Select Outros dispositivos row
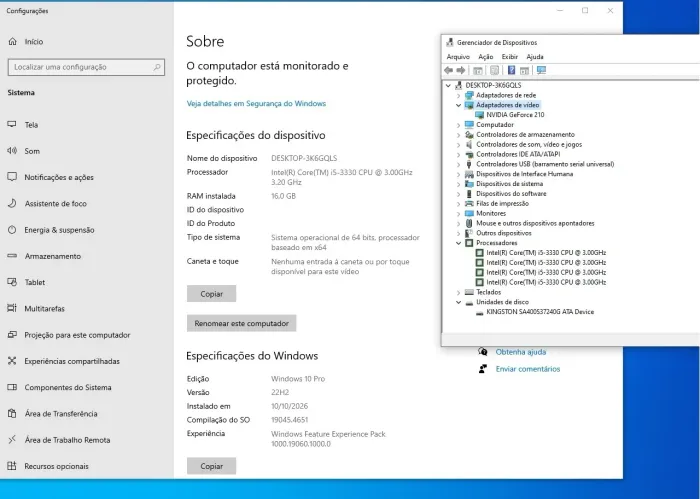The height and width of the screenshot is (499, 700). coord(504,233)
